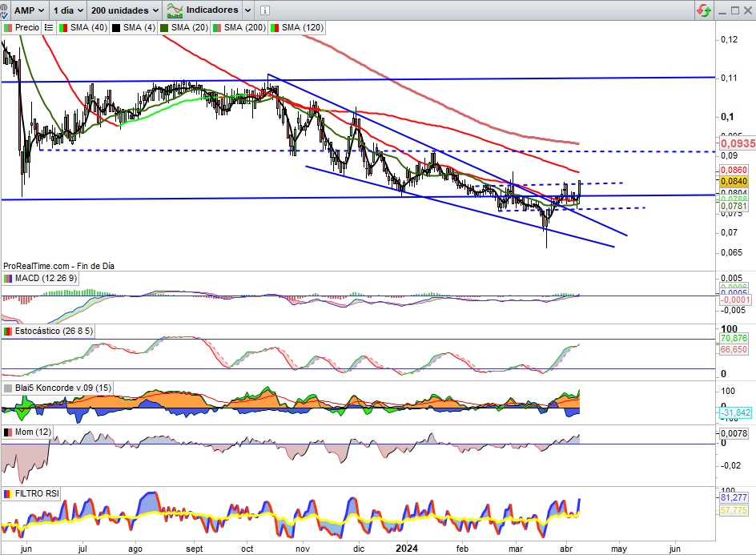Click the SMA (20) green color swatch
This screenshot has height=555, width=756.
[165, 27]
